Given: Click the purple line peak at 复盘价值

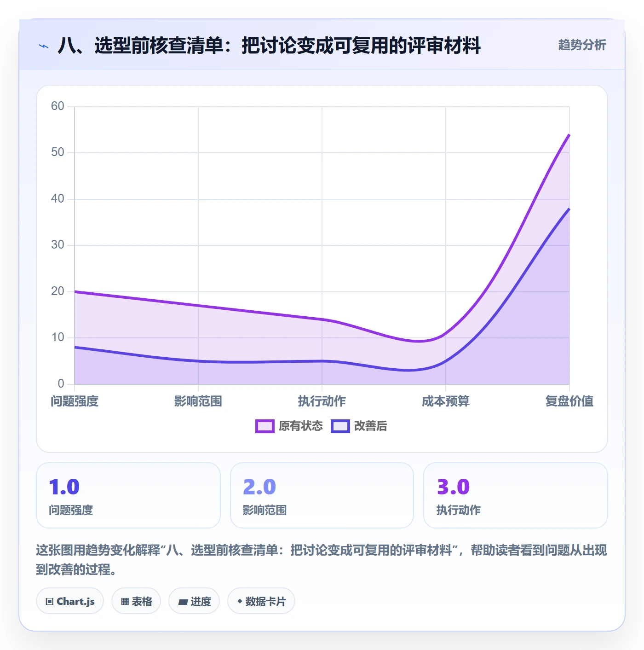Looking at the screenshot, I should point(569,135).
